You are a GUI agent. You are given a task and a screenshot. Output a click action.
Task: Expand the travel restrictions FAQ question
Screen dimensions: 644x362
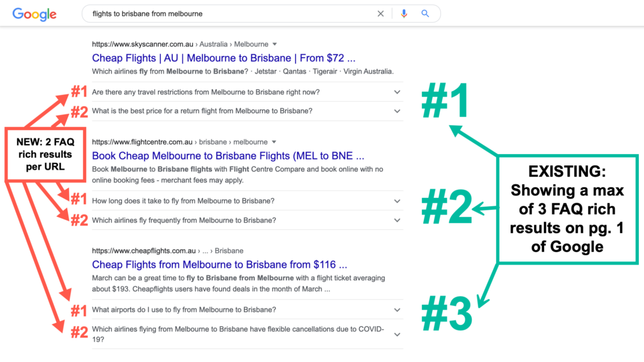pos(396,92)
